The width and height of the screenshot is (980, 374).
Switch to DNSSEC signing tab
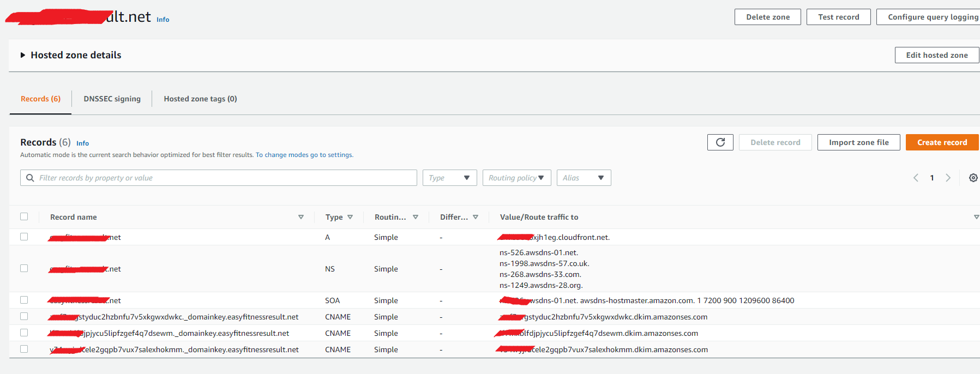[x=112, y=99]
